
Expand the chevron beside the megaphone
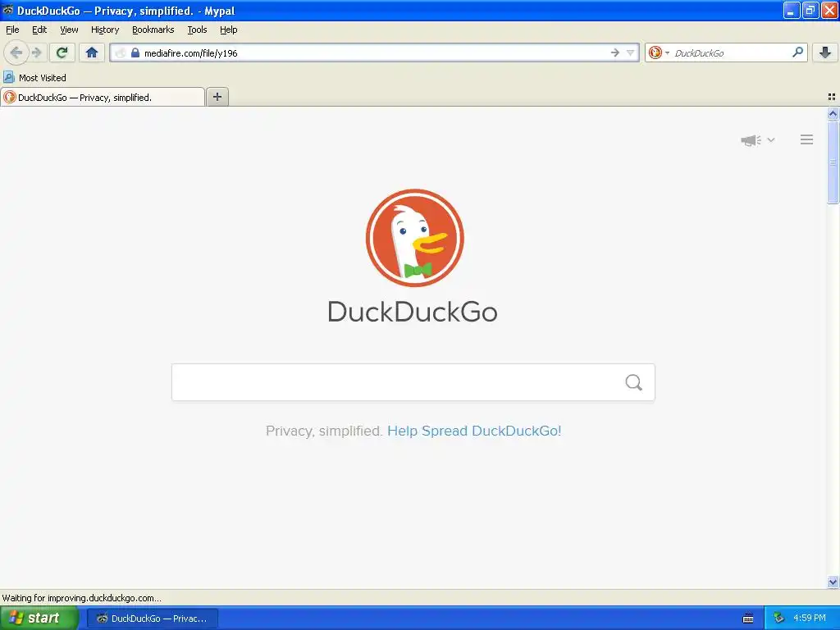tap(771, 139)
